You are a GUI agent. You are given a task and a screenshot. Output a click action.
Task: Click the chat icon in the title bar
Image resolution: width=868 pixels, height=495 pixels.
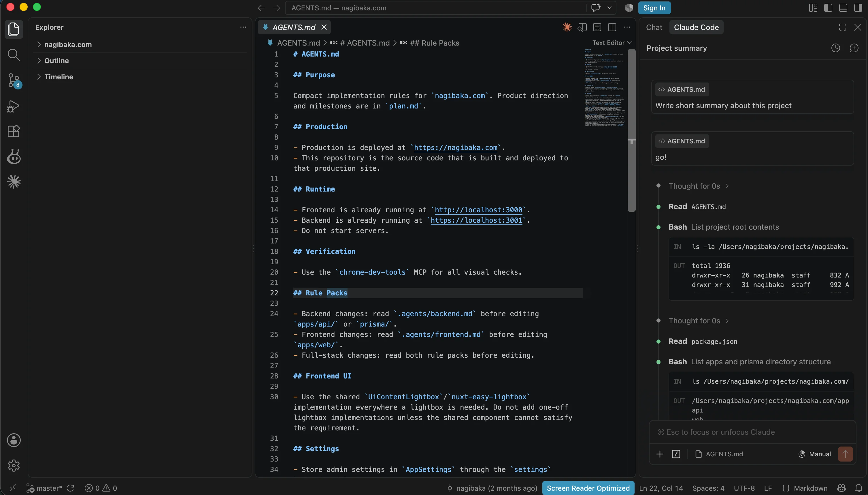click(x=596, y=8)
